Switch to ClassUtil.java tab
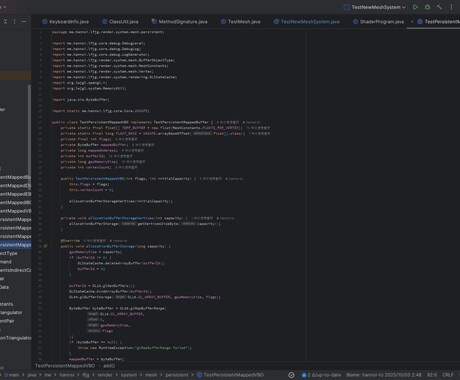 point(120,22)
